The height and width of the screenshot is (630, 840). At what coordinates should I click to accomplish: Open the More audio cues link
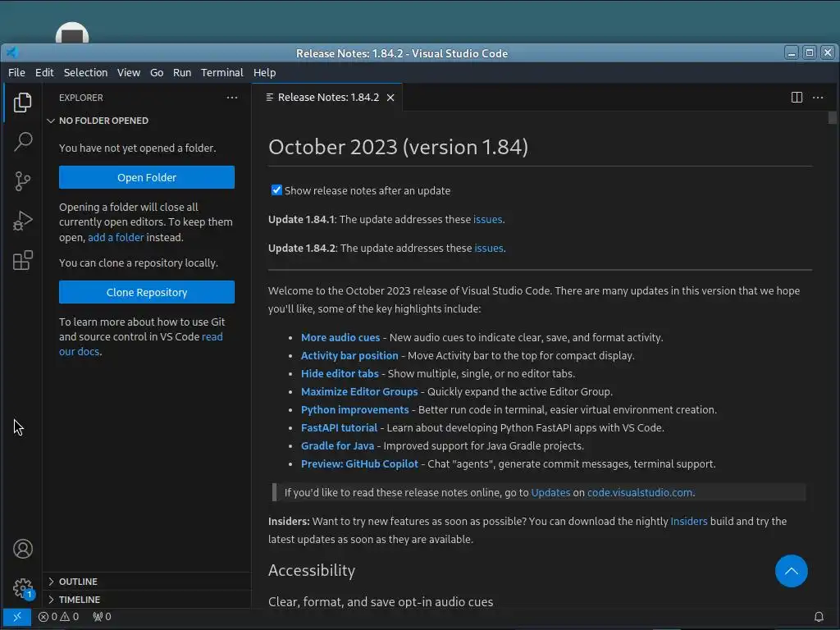(340, 337)
